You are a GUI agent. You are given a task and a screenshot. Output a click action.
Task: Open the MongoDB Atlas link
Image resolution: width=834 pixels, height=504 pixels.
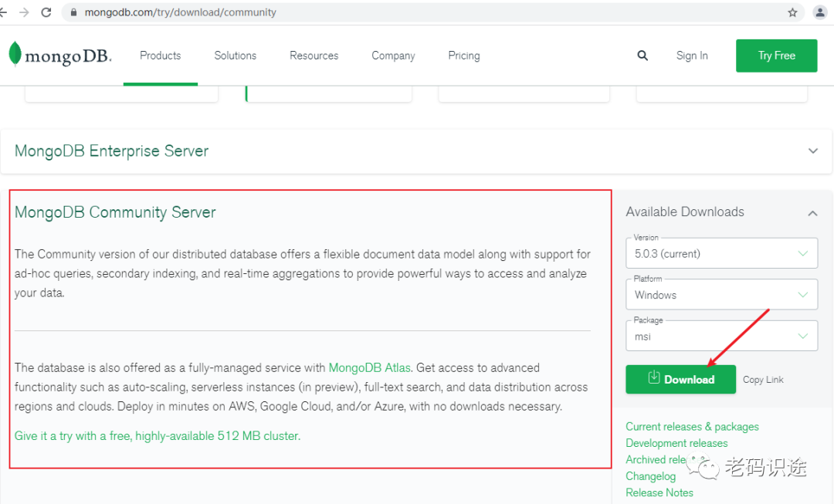(370, 367)
